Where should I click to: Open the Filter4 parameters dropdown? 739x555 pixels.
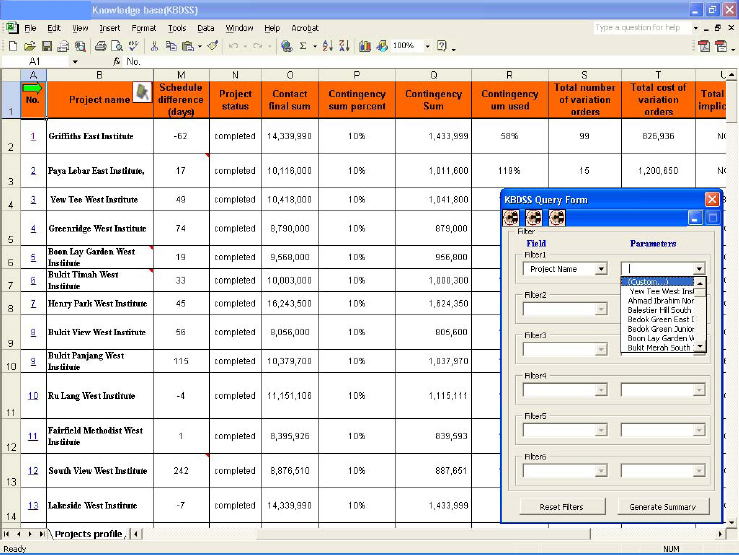(x=699, y=390)
